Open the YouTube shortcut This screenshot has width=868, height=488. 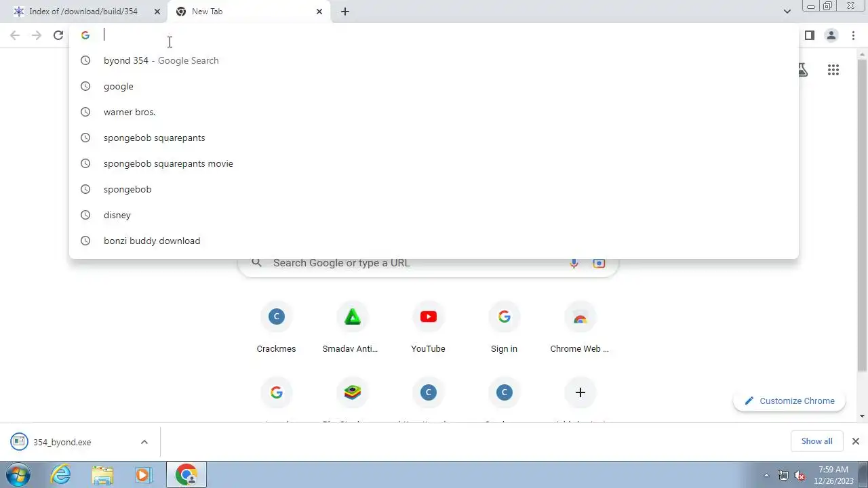click(x=428, y=328)
